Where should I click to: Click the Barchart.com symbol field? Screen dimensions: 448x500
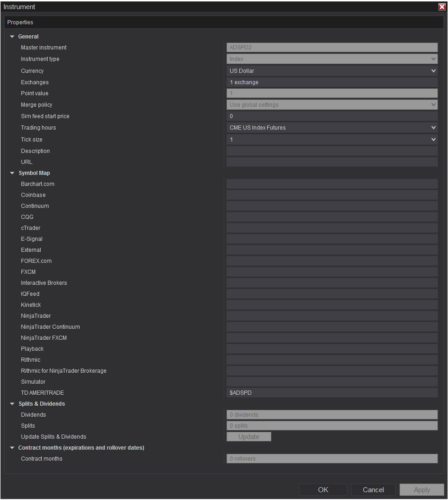click(x=332, y=184)
